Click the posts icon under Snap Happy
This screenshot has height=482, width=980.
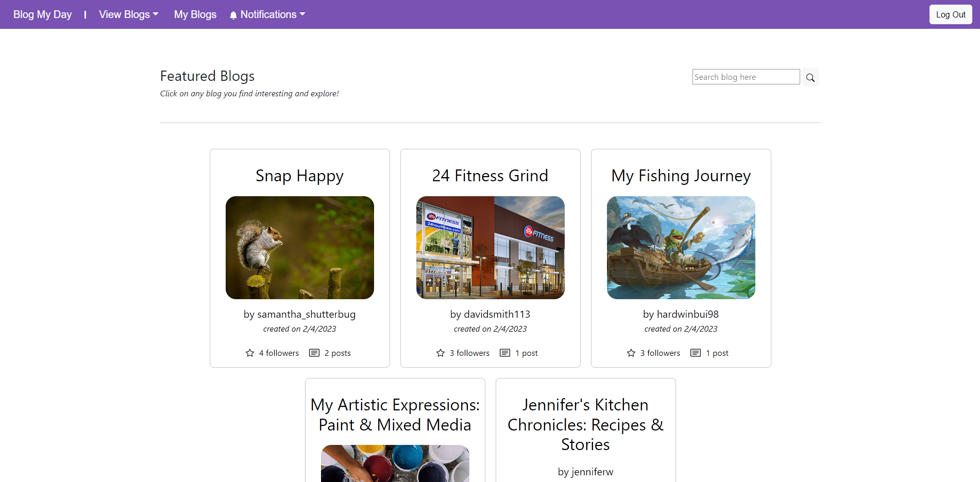pos(314,353)
